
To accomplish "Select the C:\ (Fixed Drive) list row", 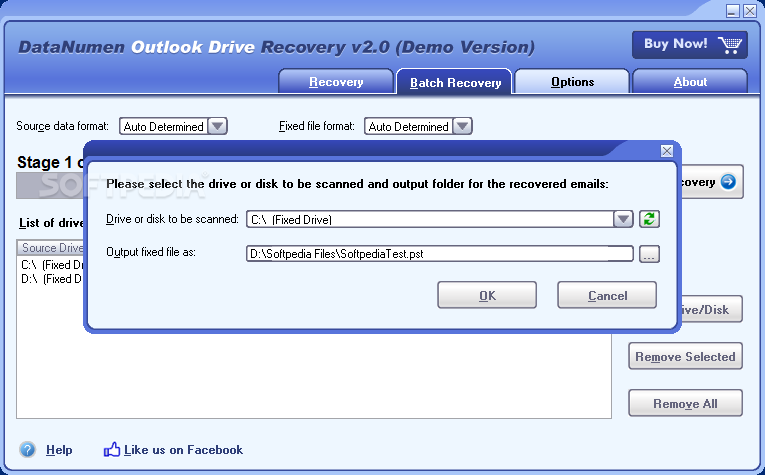I will tap(51, 265).
